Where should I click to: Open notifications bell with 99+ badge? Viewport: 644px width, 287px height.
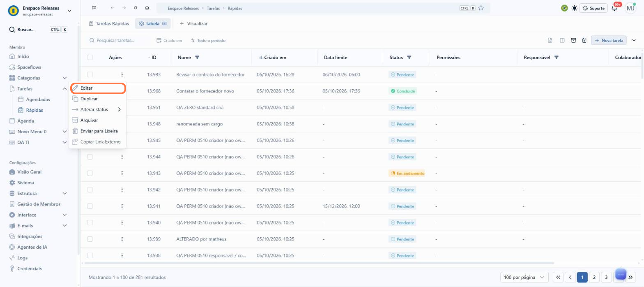pyautogui.click(x=615, y=8)
